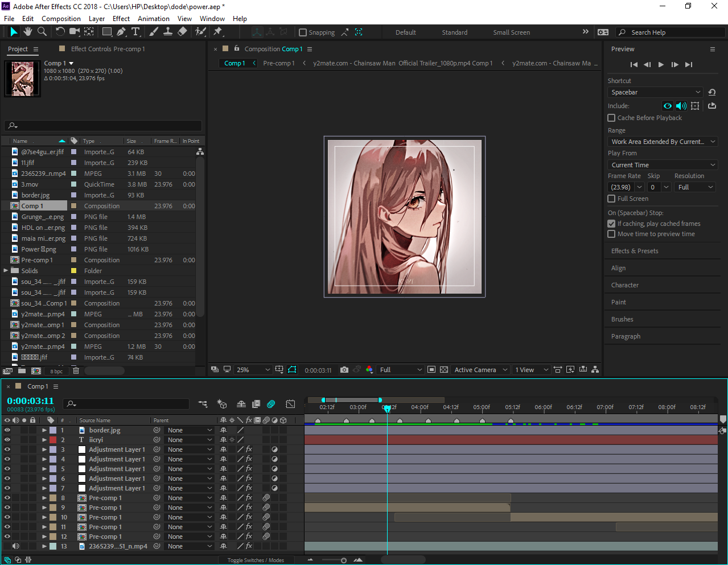This screenshot has height=565, width=728.
Task: Open the Effects & Presets panel
Action: point(635,251)
